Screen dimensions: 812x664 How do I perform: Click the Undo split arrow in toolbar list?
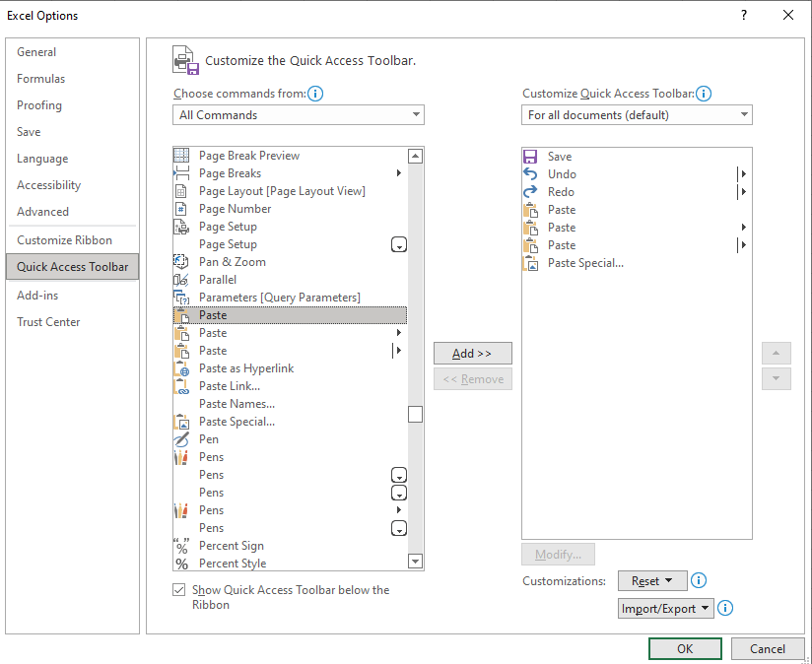click(743, 174)
